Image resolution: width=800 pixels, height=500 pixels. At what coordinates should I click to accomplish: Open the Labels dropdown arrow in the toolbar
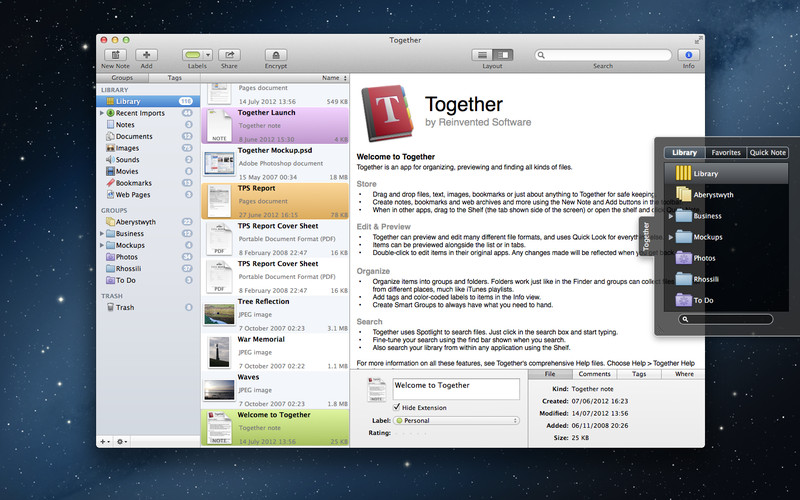click(x=207, y=55)
